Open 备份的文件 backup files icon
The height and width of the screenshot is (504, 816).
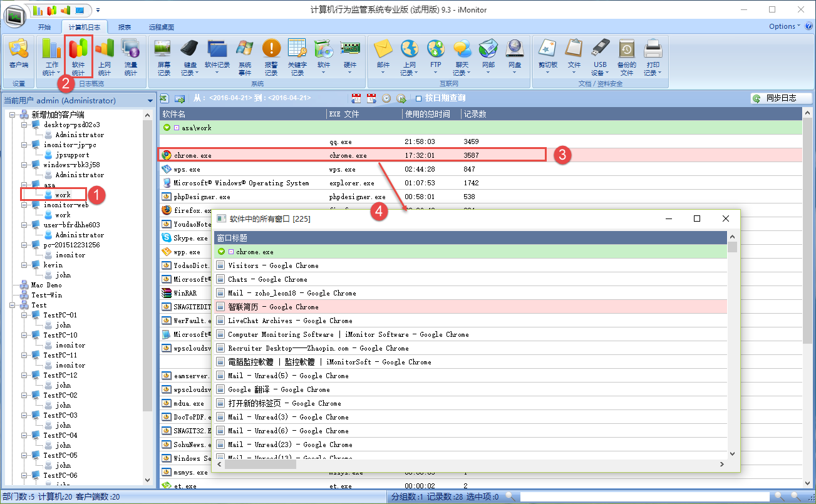[627, 56]
